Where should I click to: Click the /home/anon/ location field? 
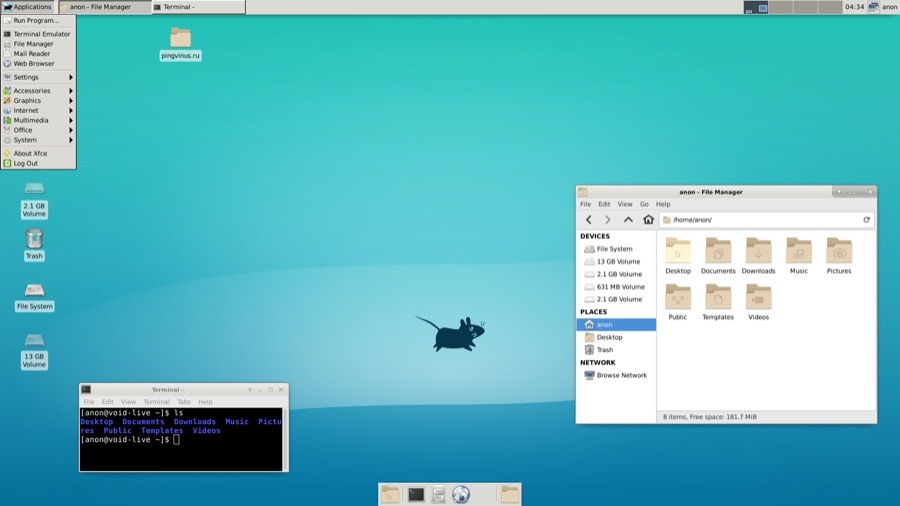[x=766, y=220]
